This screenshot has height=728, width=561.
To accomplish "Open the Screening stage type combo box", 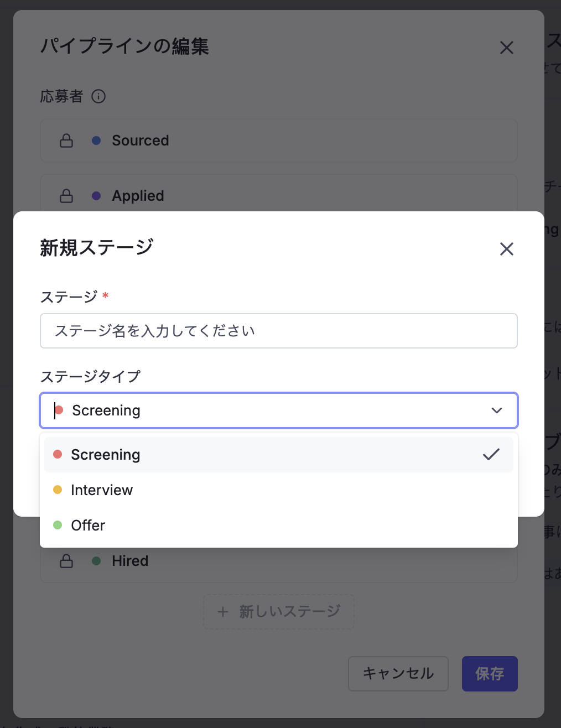I will 279,410.
